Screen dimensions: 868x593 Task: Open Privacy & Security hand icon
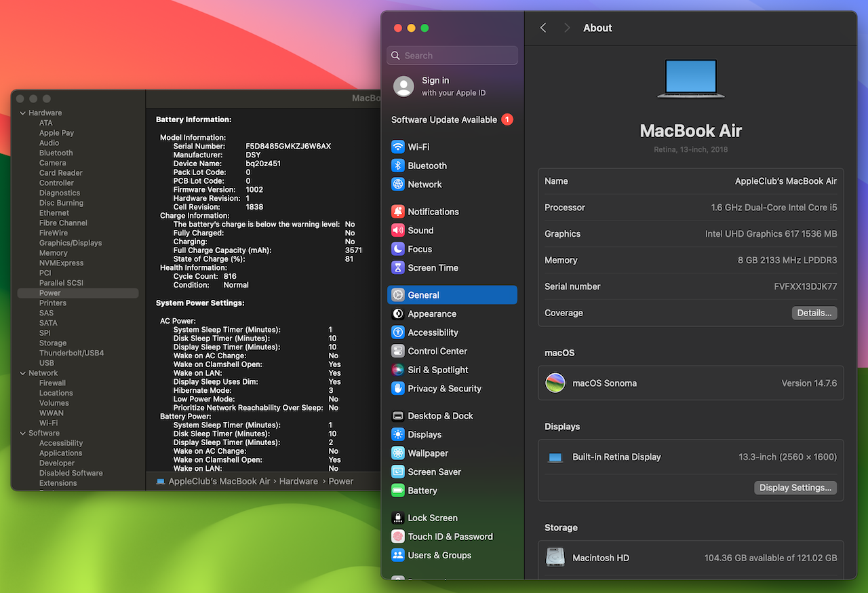[x=398, y=389]
